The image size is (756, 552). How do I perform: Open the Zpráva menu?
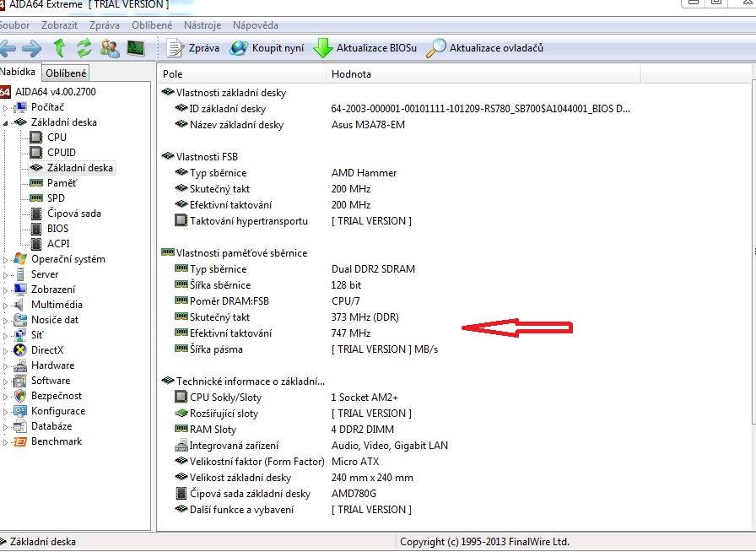104,25
